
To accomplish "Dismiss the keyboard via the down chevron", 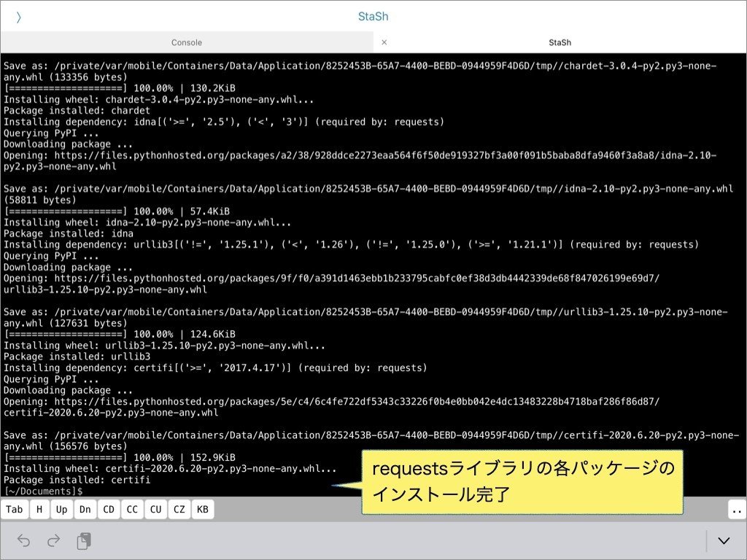I will 722,540.
